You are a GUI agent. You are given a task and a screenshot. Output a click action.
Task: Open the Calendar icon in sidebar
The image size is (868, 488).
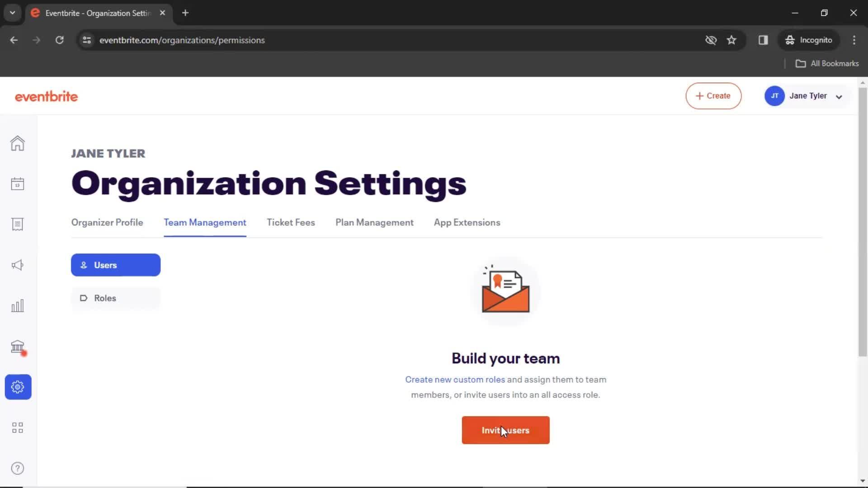[17, 183]
